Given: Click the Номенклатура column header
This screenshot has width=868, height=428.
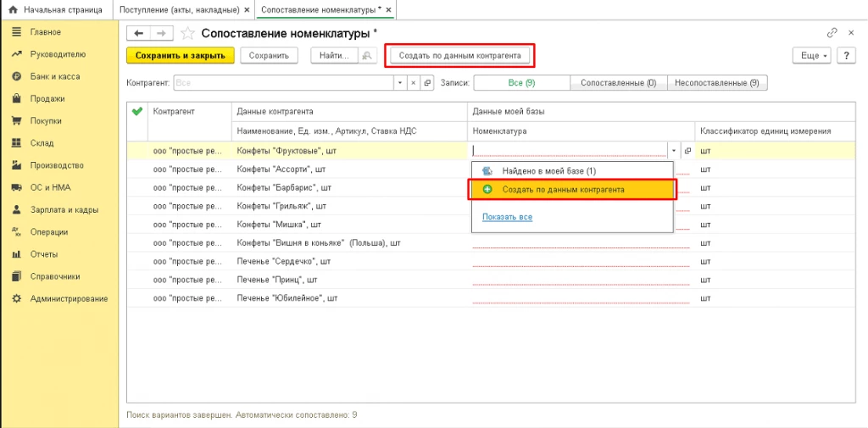Looking at the screenshot, I should point(581,131).
